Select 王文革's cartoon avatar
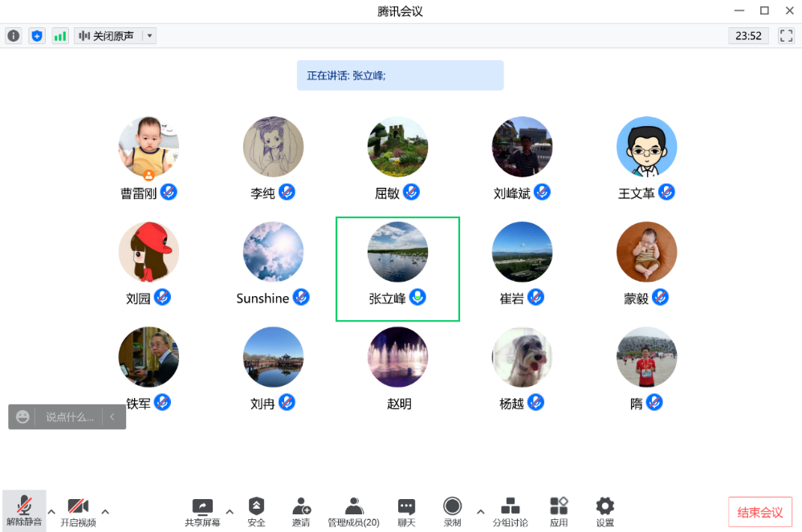Screen dimensions: 802x532 pyautogui.click(x=646, y=147)
